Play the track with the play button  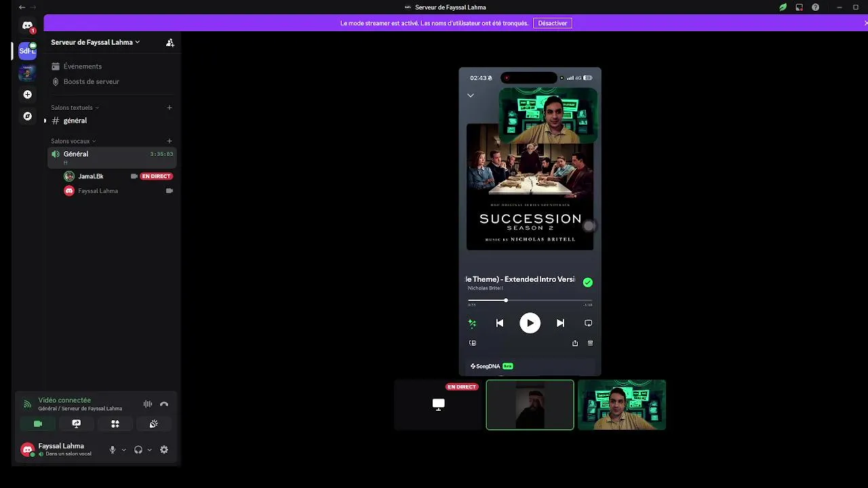click(x=530, y=323)
